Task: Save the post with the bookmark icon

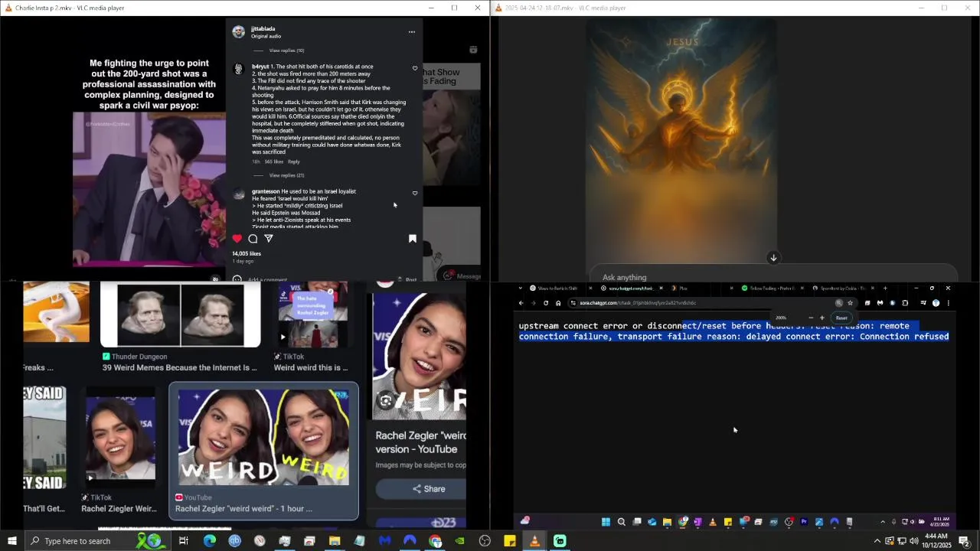Action: click(x=413, y=239)
